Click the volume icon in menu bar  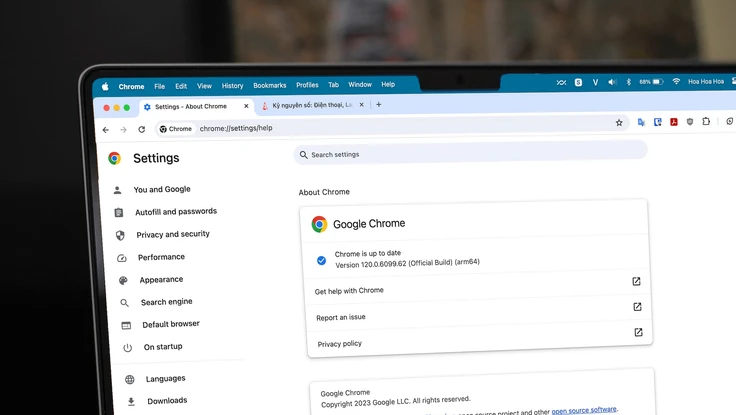pos(612,82)
